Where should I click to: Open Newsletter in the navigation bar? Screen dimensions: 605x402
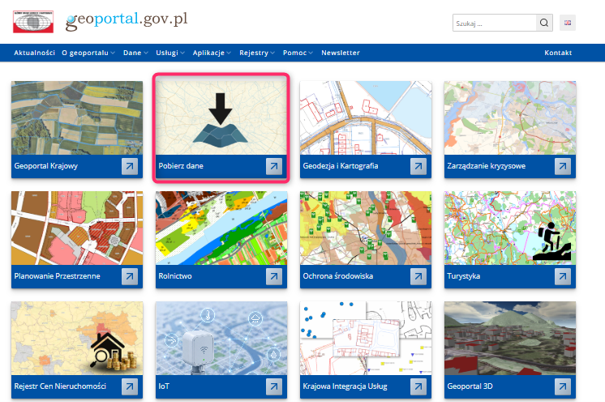340,53
